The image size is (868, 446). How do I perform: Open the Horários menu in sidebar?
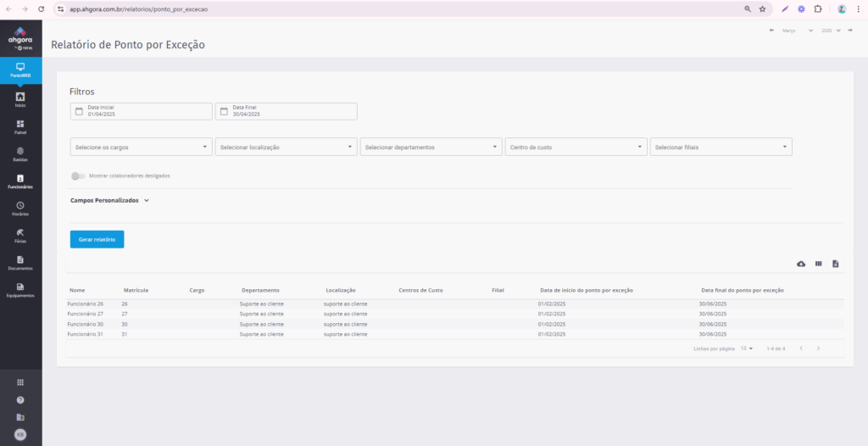20,208
